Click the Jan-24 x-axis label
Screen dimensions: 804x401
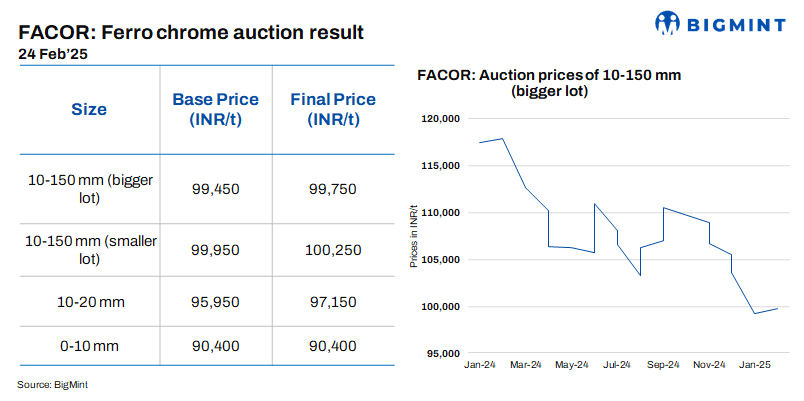480,365
